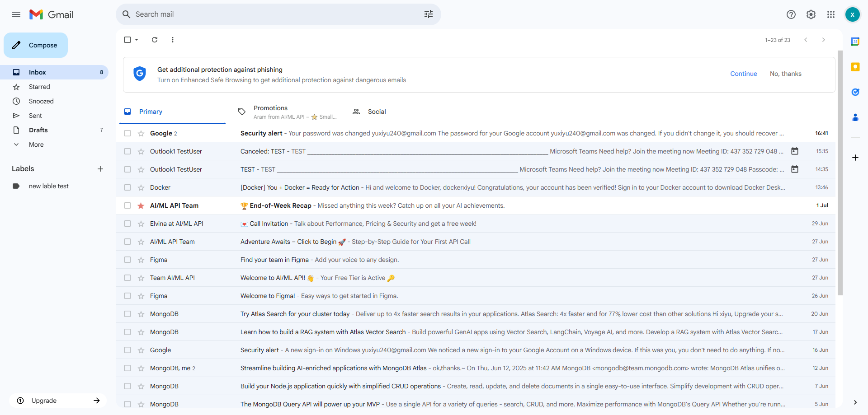Dismiss banner with No, thanks
868x415 pixels.
[x=786, y=74]
